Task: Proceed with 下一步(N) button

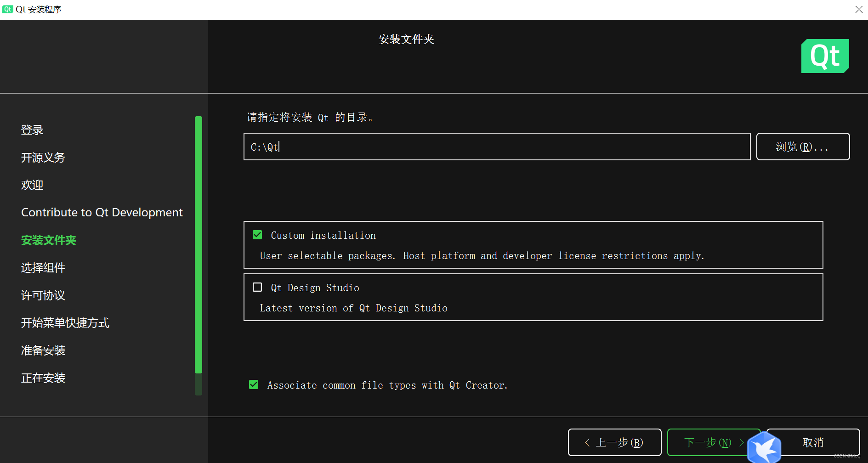Action: (714, 442)
